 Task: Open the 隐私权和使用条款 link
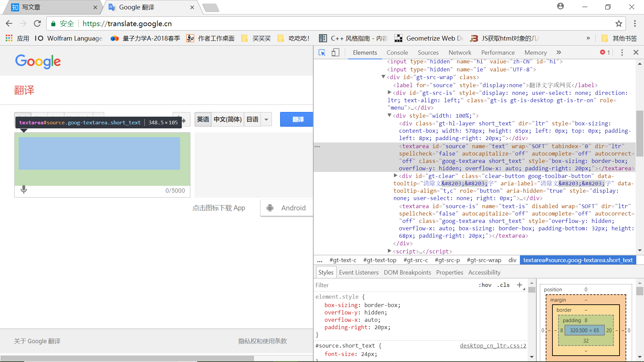pos(263,341)
